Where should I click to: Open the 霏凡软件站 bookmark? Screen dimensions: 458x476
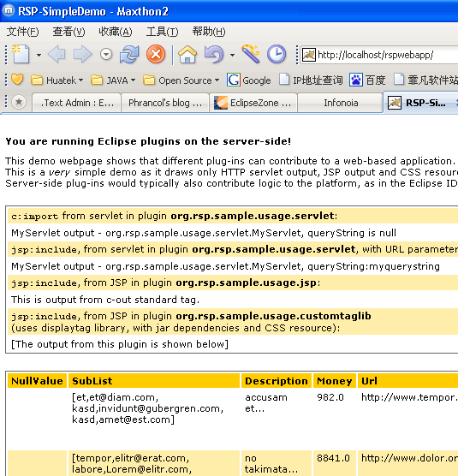tap(425, 80)
